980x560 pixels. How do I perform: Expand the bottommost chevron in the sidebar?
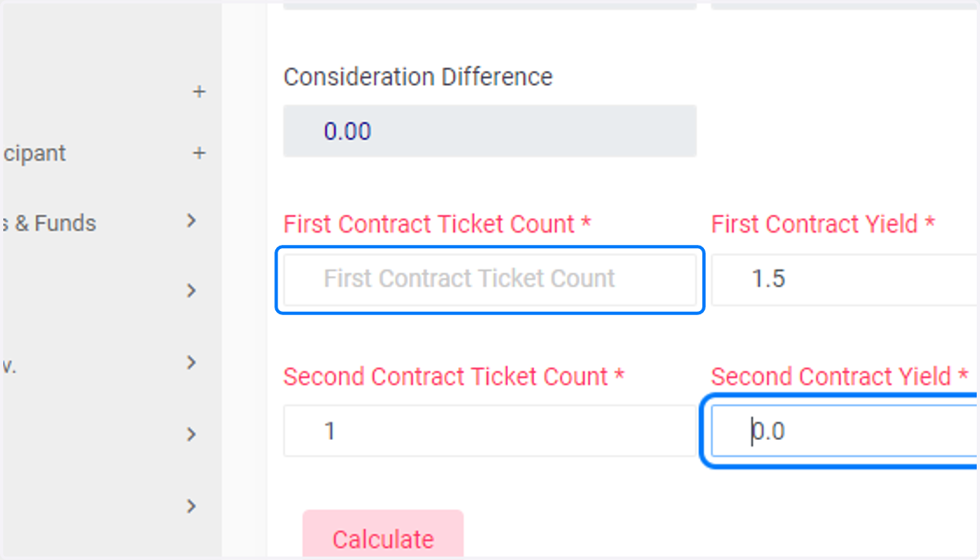[192, 506]
